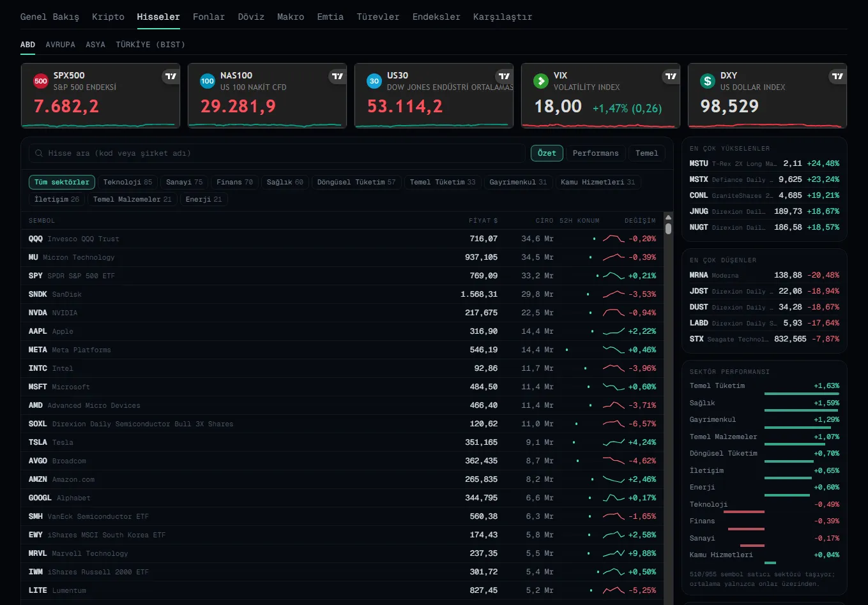The width and height of the screenshot is (868, 605).
Task: Open the Fonlar tab
Action: pyautogui.click(x=209, y=17)
